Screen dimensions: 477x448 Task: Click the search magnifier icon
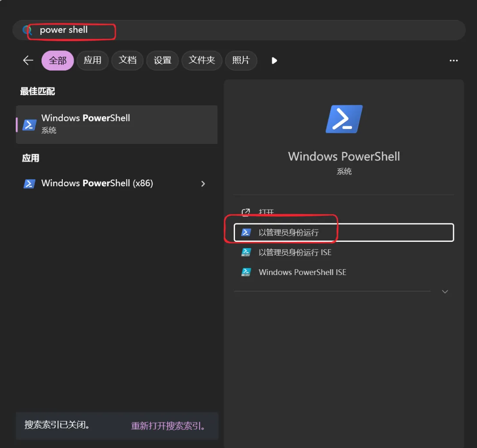pyautogui.click(x=27, y=30)
